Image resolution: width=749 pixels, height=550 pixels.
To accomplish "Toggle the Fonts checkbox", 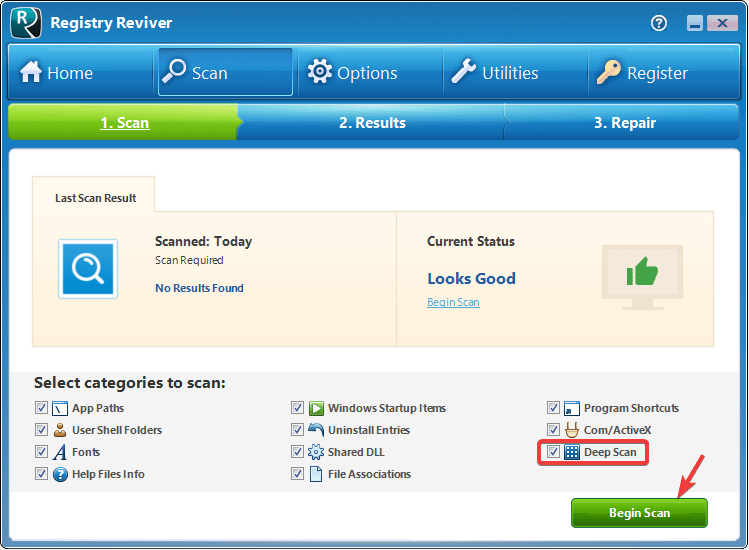I will (41, 452).
